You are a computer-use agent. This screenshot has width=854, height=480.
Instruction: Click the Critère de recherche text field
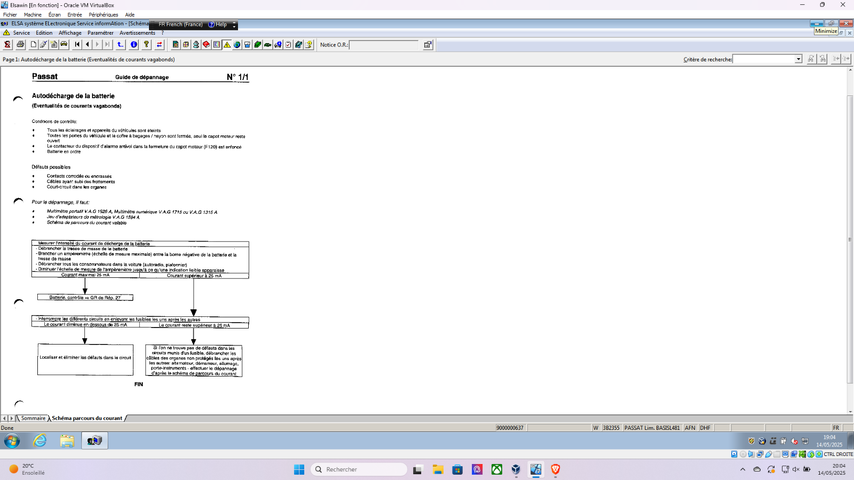tap(764, 59)
